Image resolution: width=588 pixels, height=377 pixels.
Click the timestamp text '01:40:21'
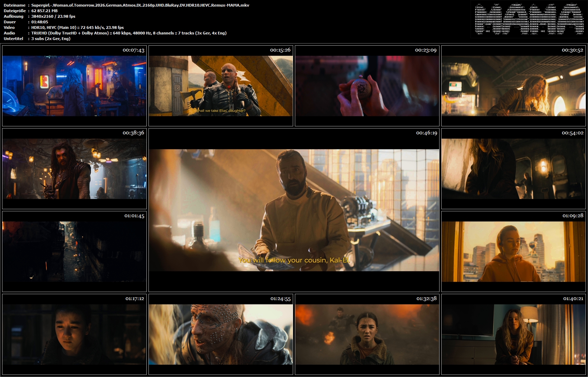573,299
